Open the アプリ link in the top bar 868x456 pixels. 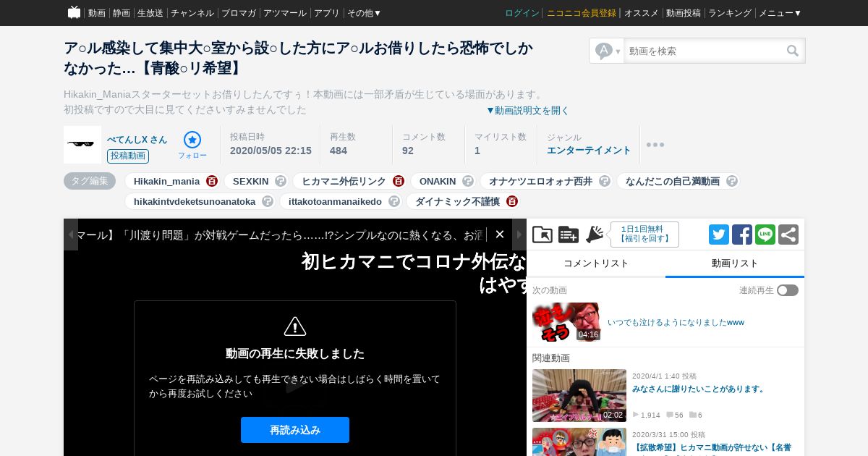tap(327, 13)
